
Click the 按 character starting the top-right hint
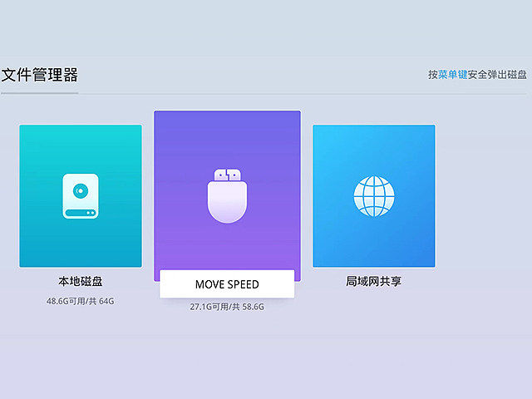[432, 75]
